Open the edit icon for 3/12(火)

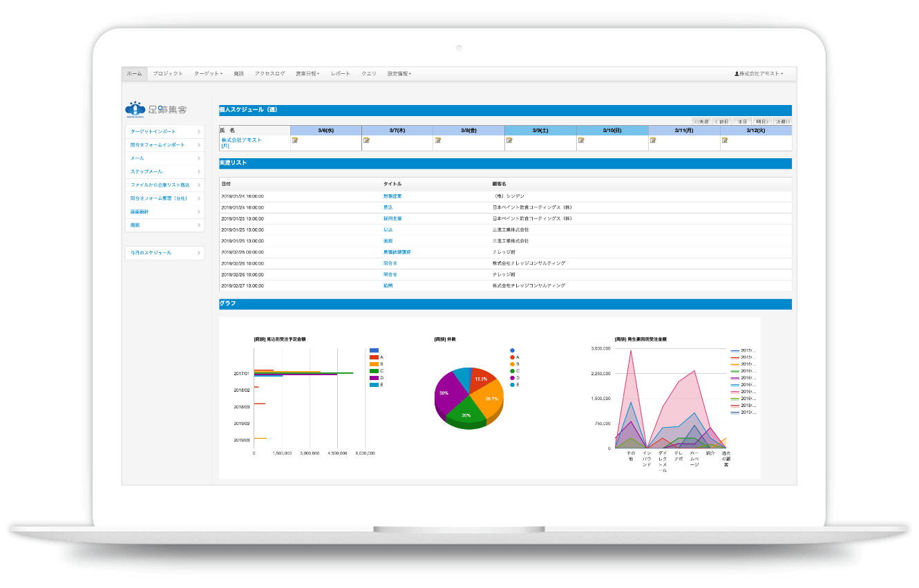point(725,140)
